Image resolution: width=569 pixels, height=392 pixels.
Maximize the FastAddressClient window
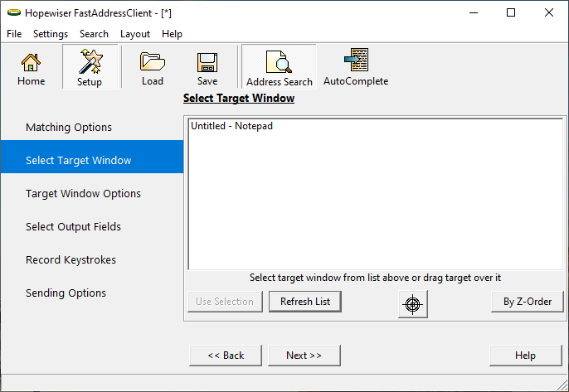(x=511, y=12)
